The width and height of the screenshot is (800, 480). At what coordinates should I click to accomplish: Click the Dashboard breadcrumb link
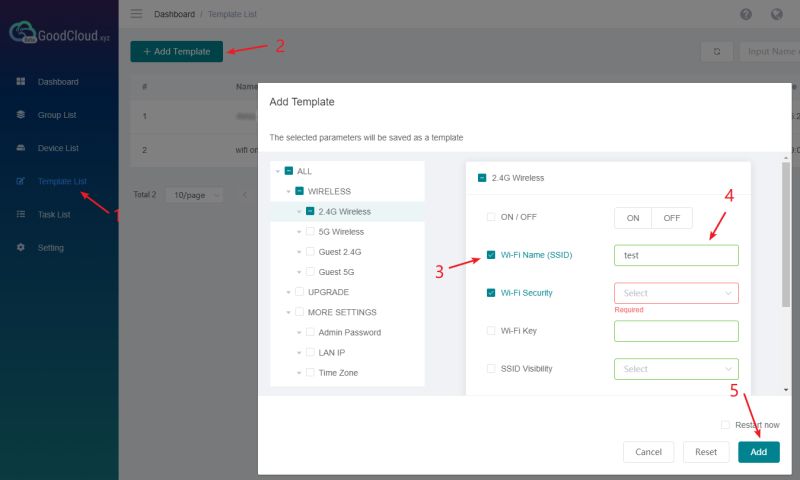coord(174,14)
